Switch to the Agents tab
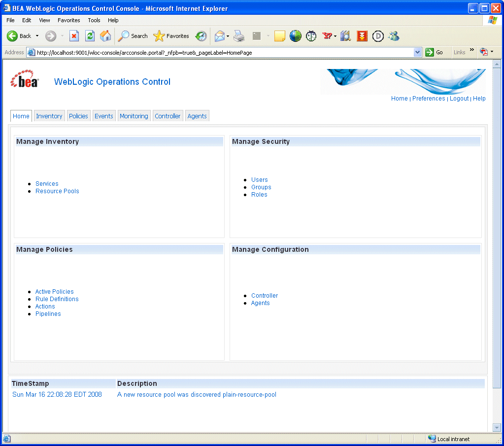Image resolution: width=504 pixels, height=446 pixels. click(197, 116)
